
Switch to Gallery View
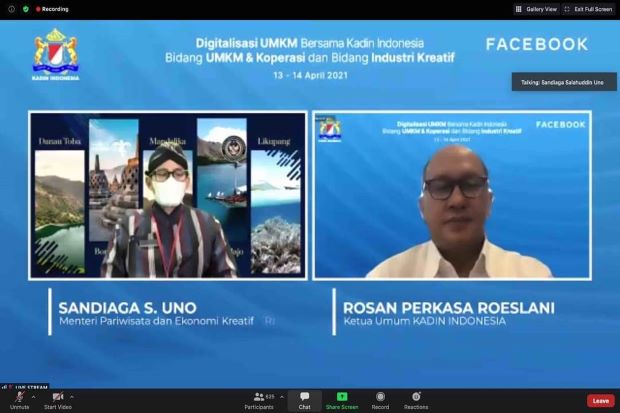click(536, 9)
